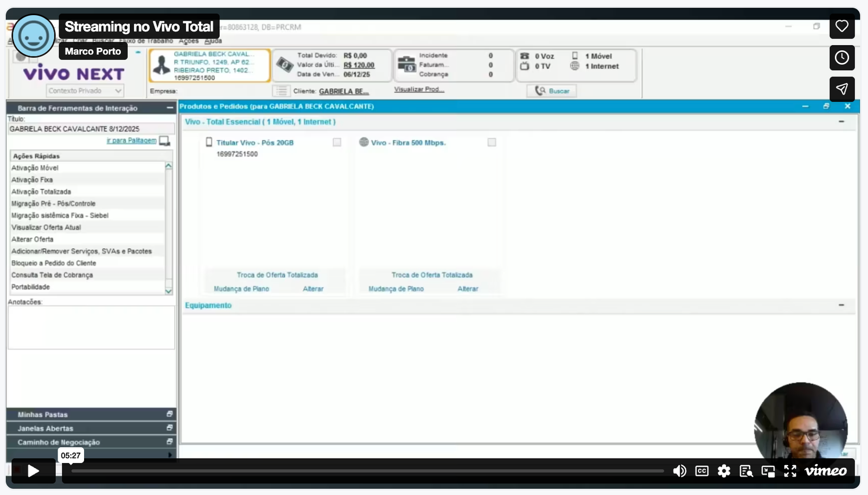
Task: Click the Vimeo like heart icon
Action: pyautogui.click(x=841, y=26)
